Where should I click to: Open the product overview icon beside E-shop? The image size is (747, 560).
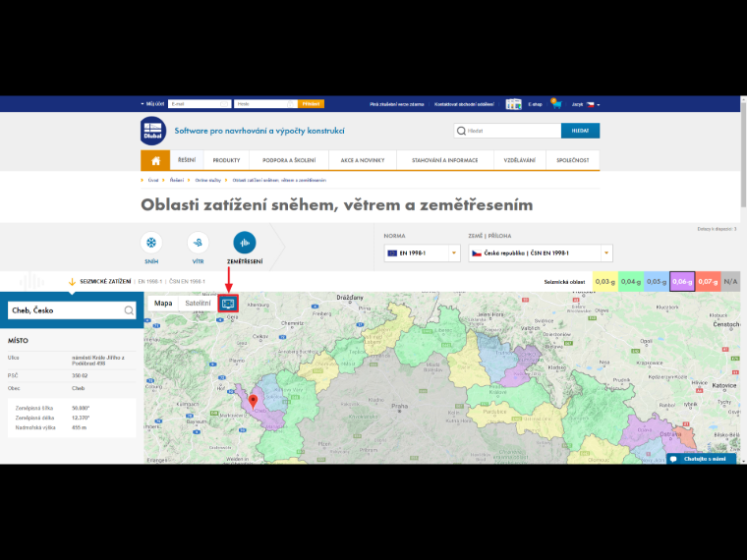[x=513, y=104]
